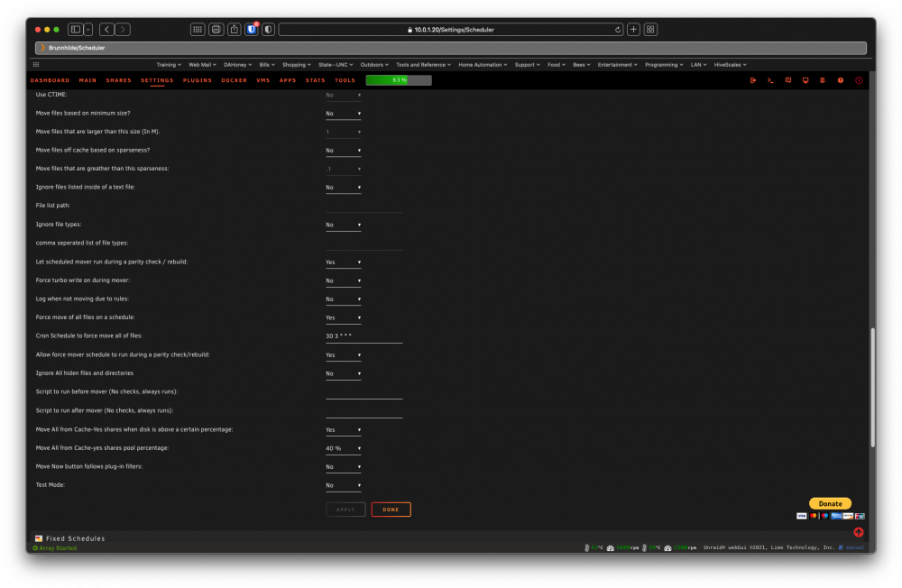Click the cron schedule field '30 3 * * *'
The image size is (902, 588).
(x=364, y=336)
